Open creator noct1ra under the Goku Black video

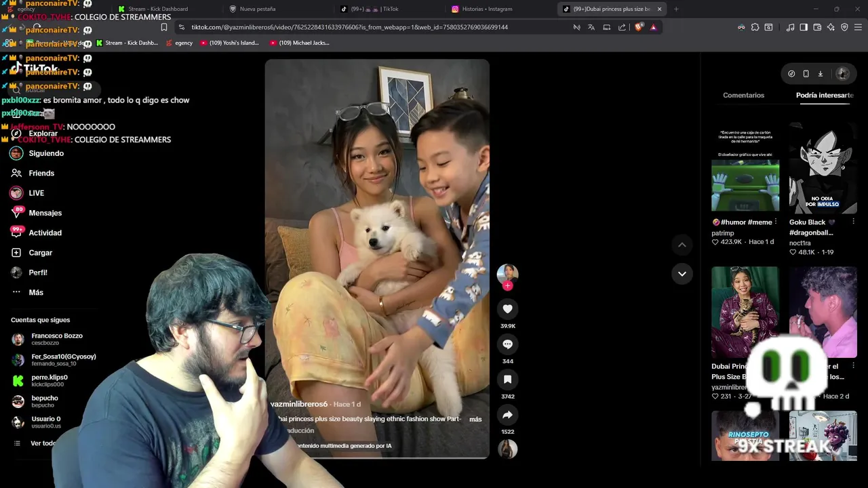coord(800,243)
